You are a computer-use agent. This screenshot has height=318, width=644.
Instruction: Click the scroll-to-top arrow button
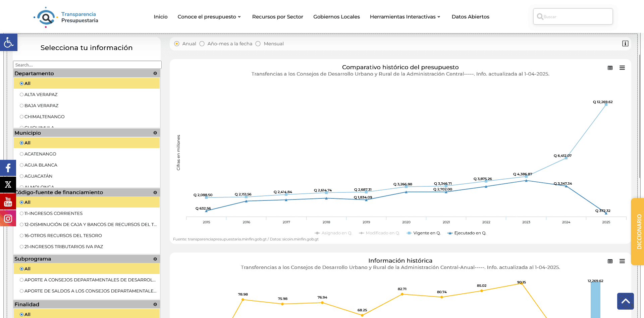626,301
